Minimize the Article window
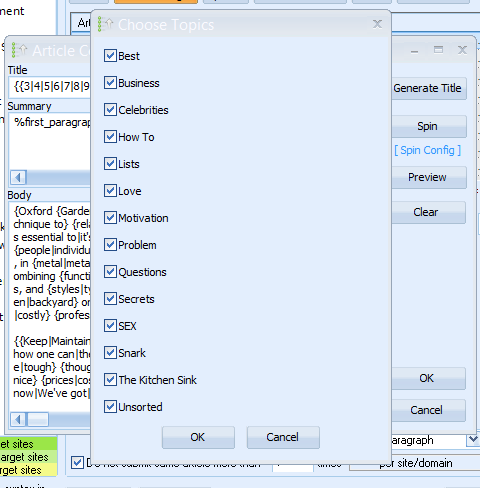The image size is (480, 488). (x=414, y=51)
